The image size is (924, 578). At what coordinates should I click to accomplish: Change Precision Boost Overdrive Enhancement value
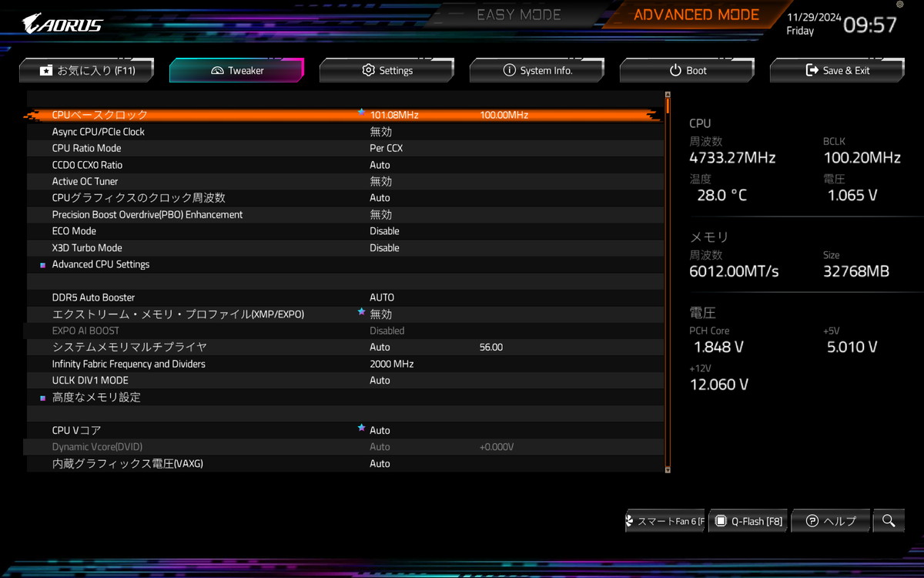(381, 214)
